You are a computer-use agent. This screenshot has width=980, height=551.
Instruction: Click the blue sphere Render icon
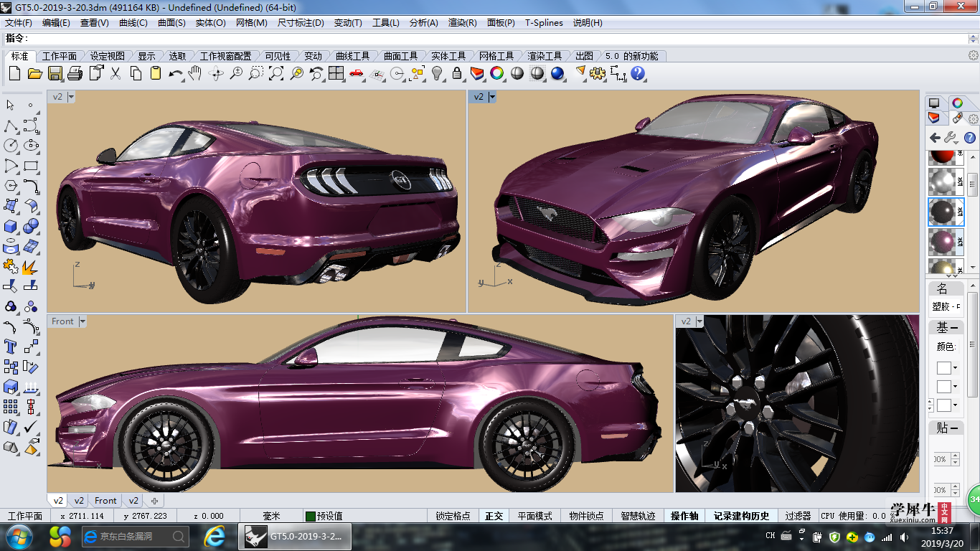pos(557,73)
